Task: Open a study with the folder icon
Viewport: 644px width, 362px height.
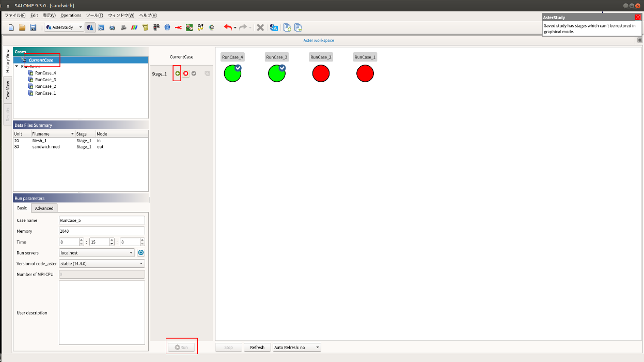Action: pyautogui.click(x=22, y=27)
